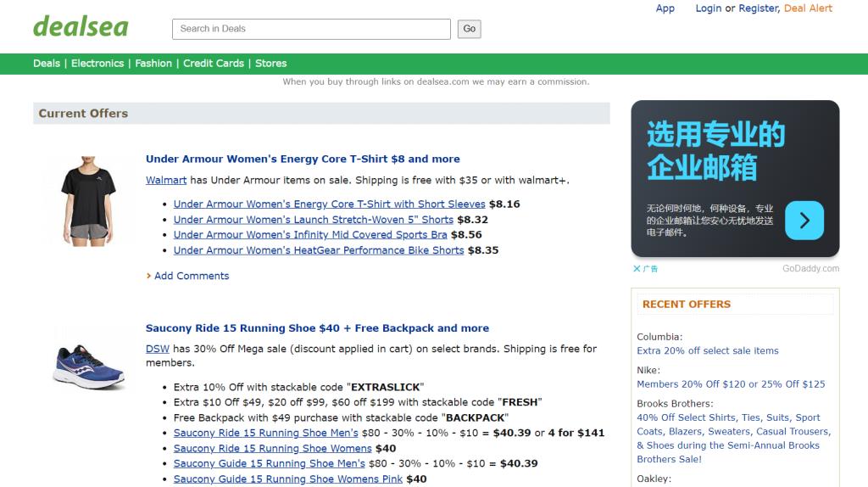Viewport: 868px width, 487px height.
Task: Click the dealsea logo
Action: pos(81,26)
